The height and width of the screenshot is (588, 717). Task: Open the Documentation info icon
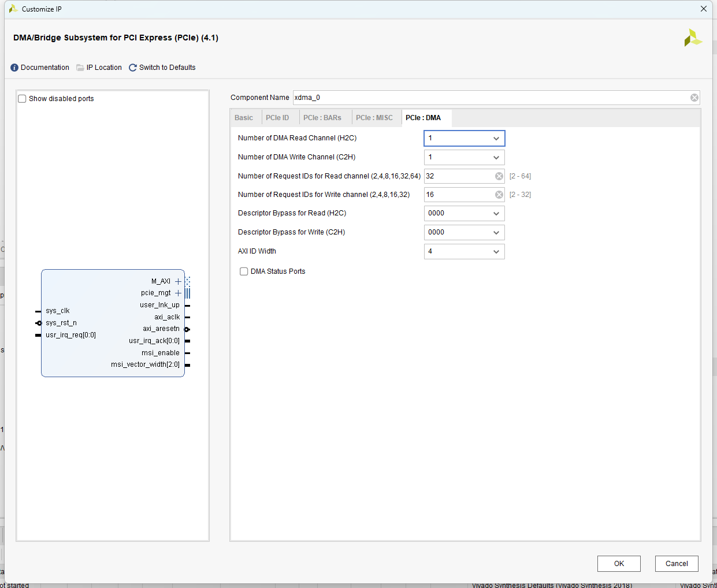coord(14,68)
